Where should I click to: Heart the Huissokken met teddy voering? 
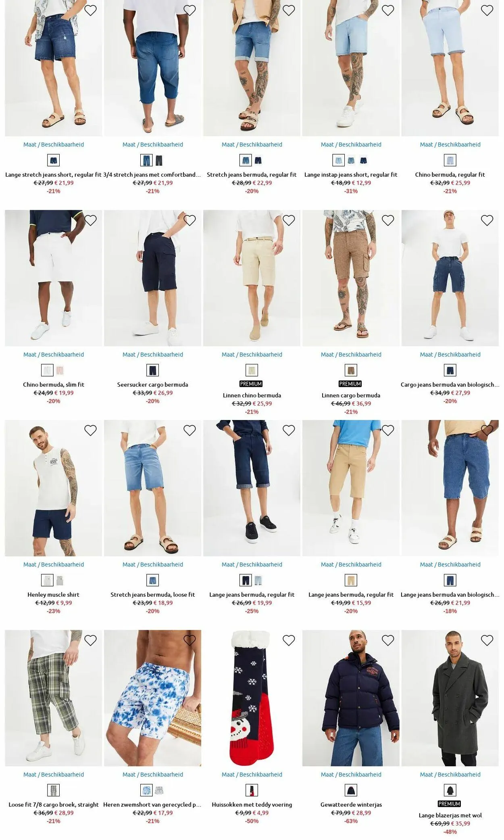click(289, 640)
